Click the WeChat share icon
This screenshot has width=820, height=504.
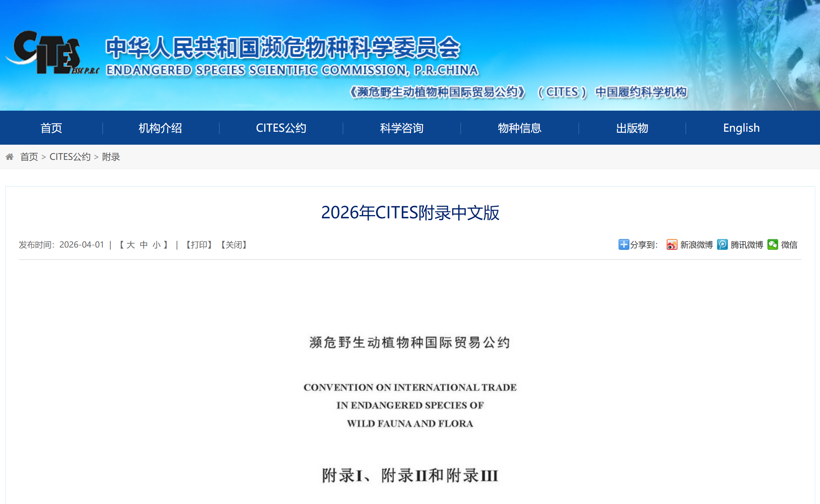click(773, 245)
